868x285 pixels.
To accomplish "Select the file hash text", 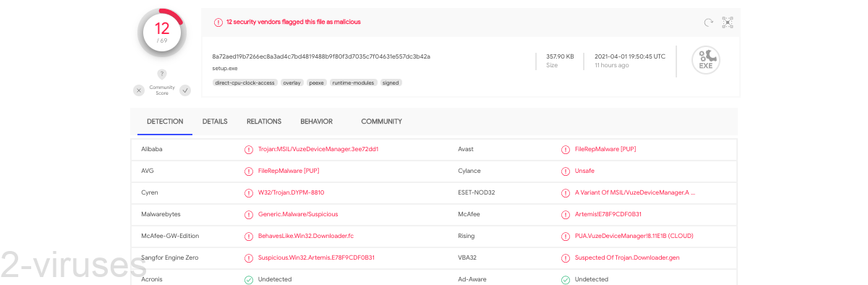I will pyautogui.click(x=321, y=56).
